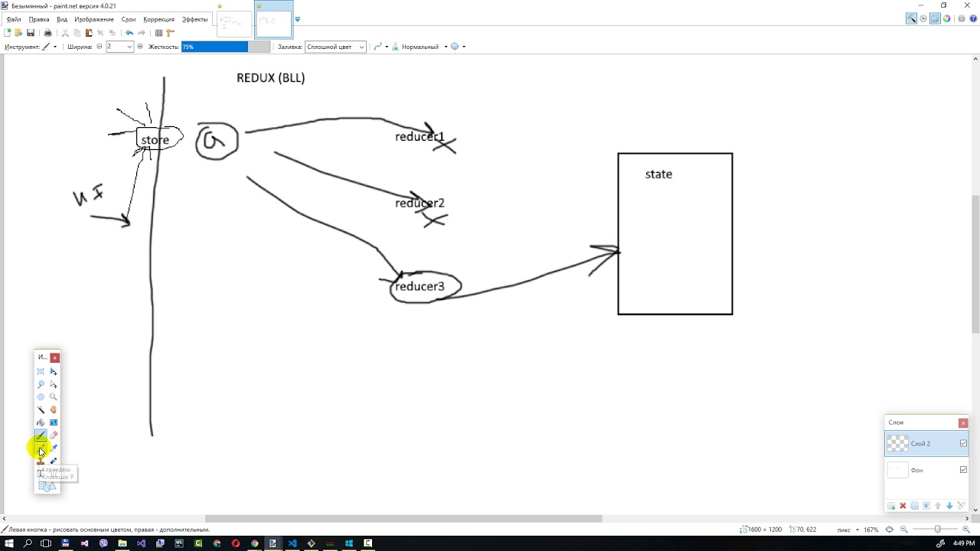Viewport: 980px width, 551px height.
Task: Close the Слои panel
Action: [963, 422]
